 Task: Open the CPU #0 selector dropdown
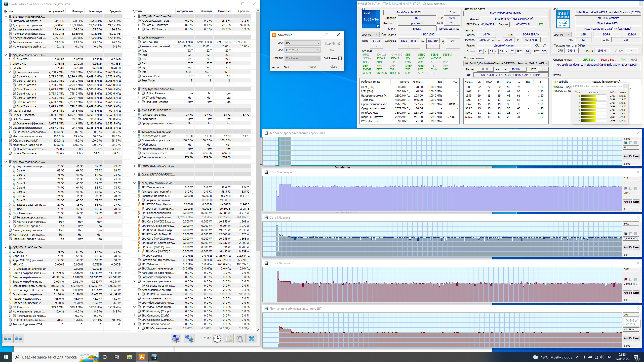[370, 35]
